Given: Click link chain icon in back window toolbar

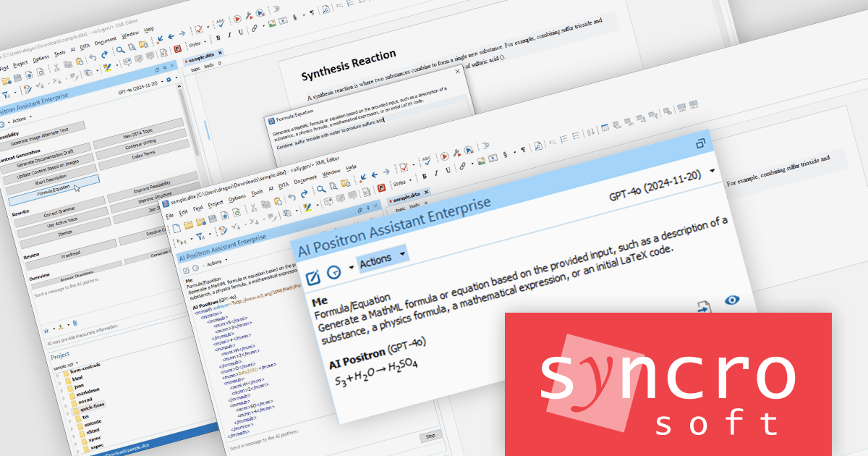Looking at the screenshot, I should (254, 28).
